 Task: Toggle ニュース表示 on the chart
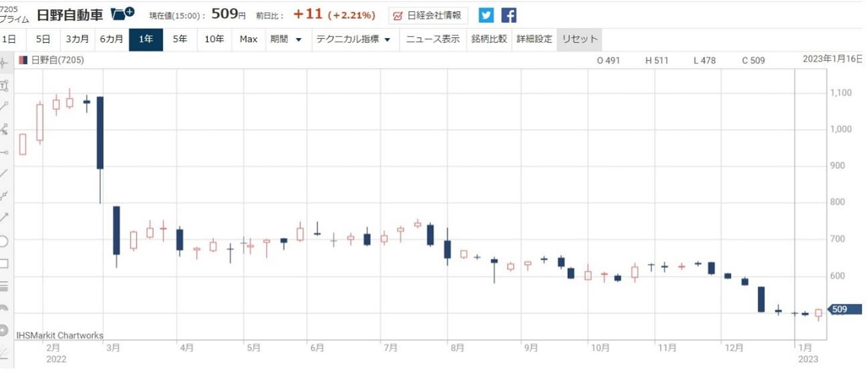point(433,39)
